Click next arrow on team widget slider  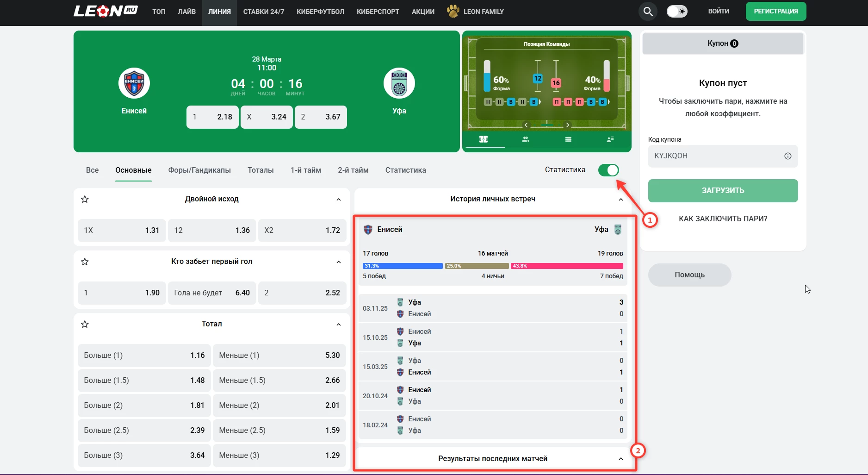pyautogui.click(x=568, y=125)
